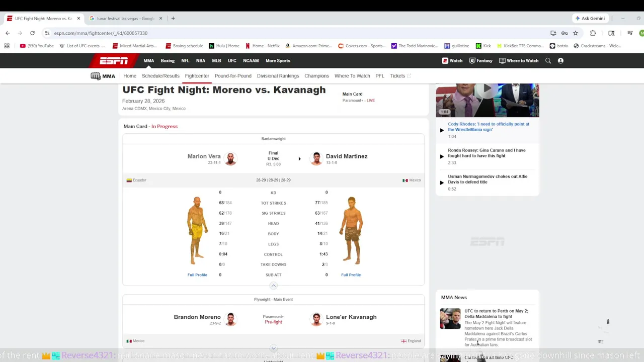Click the Brandon Moreno headshot
644x362 pixels.
click(230, 319)
